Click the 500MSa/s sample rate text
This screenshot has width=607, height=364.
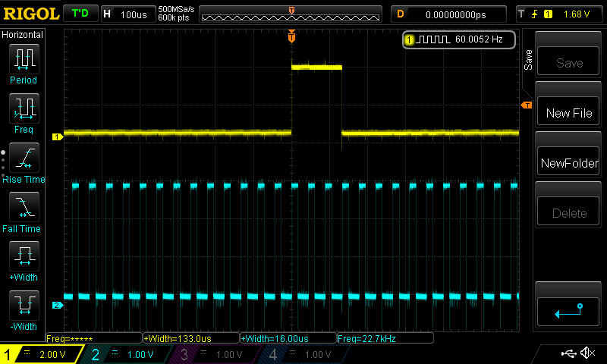click(x=176, y=9)
